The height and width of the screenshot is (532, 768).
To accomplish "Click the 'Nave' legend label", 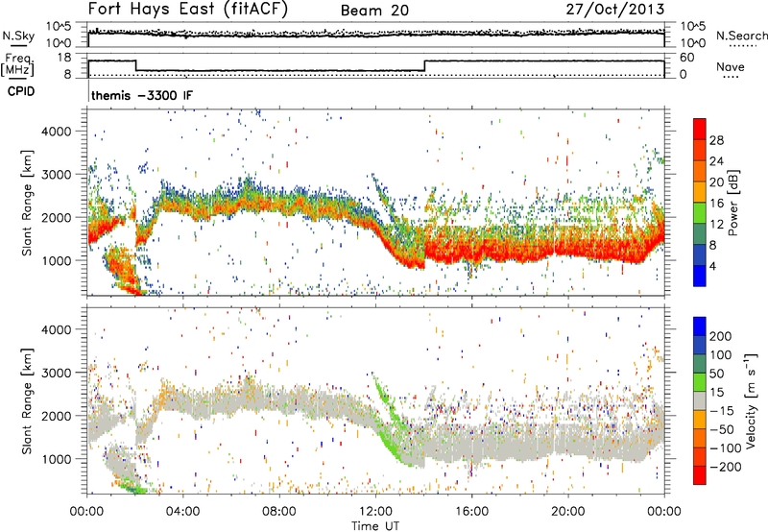I will coord(730,67).
